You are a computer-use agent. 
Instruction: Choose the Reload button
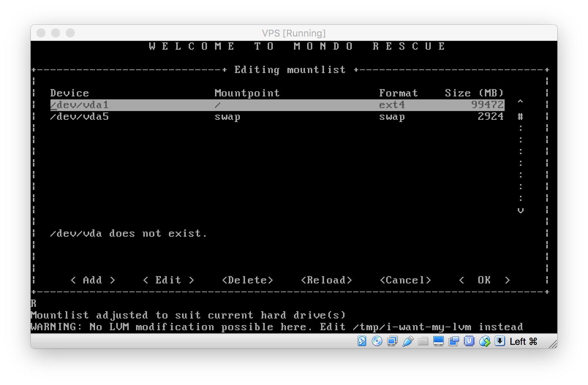(x=327, y=280)
